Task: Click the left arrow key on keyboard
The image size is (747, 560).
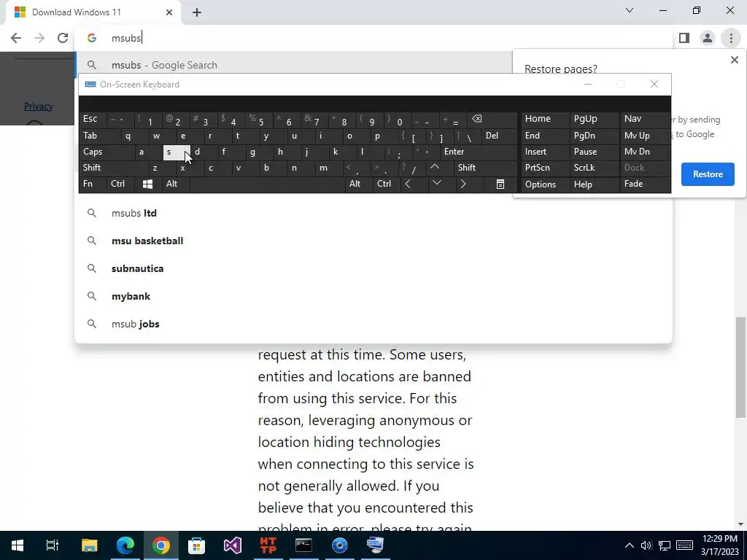Action: point(408,184)
